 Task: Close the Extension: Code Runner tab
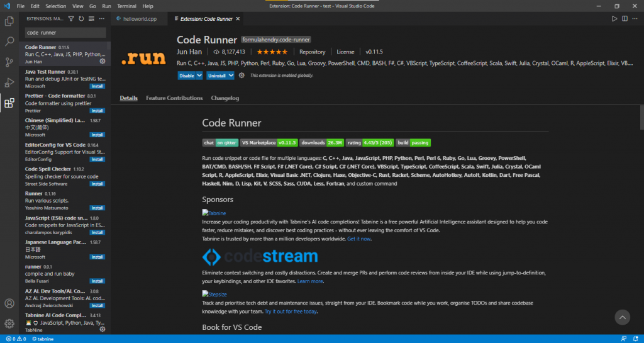click(x=238, y=19)
